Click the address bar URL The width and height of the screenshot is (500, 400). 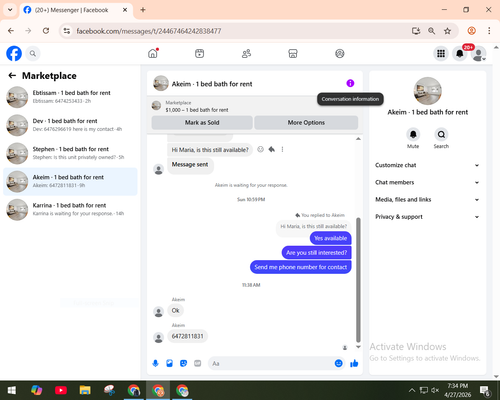click(149, 31)
